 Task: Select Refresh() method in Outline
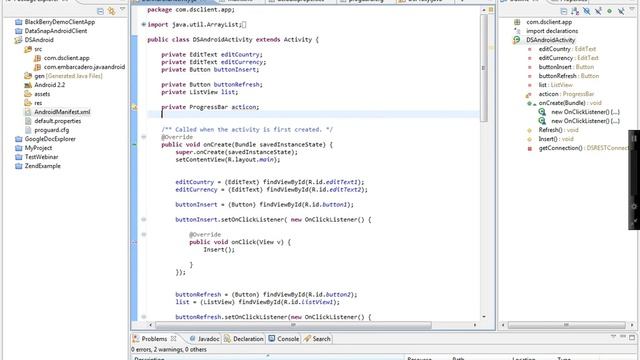pyautogui.click(x=558, y=130)
